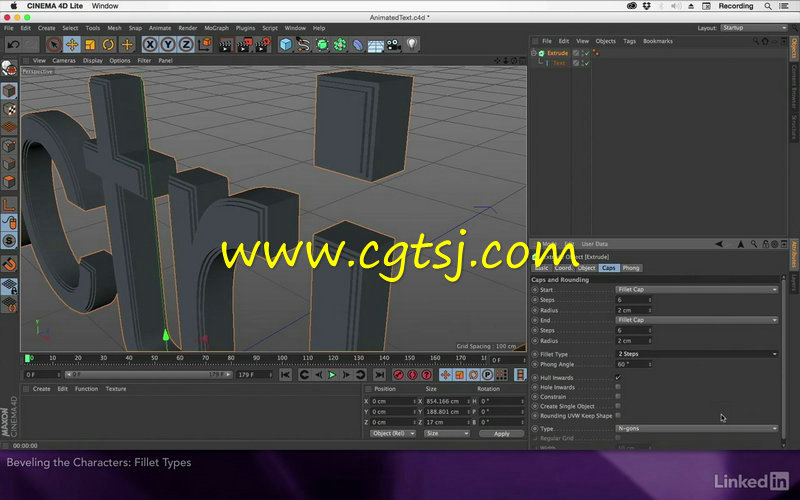Image resolution: width=800 pixels, height=500 pixels.
Task: Open the deformer (bend) objects icon
Action: coord(358,44)
